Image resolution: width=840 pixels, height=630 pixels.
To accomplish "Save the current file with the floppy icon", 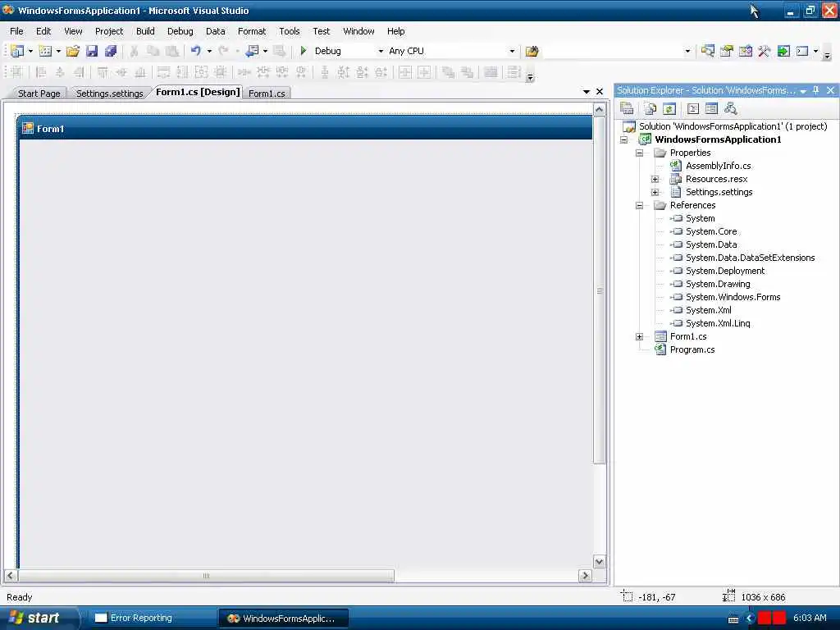I will click(92, 51).
